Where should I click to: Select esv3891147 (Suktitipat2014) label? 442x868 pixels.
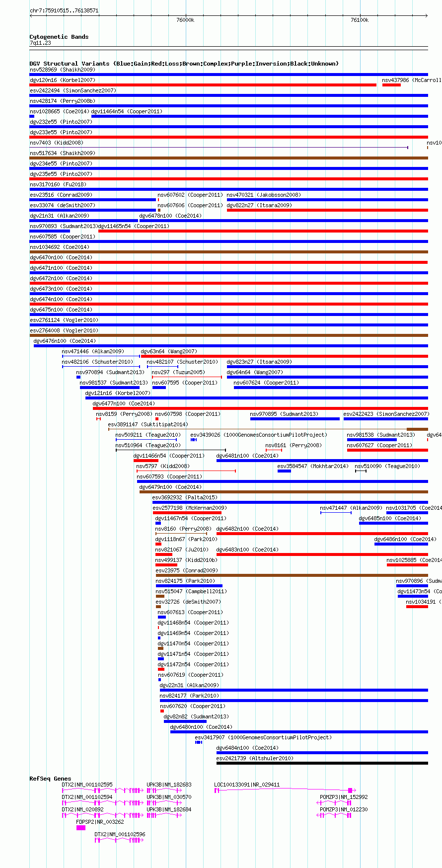click(148, 424)
